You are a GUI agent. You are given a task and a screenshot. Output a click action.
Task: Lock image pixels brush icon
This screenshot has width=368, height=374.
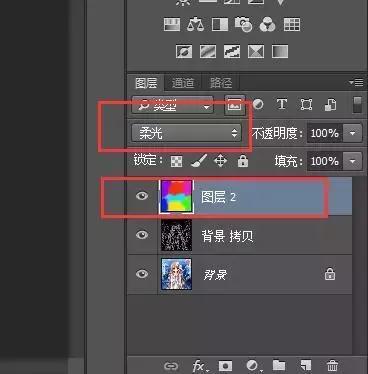pyautogui.click(x=199, y=161)
